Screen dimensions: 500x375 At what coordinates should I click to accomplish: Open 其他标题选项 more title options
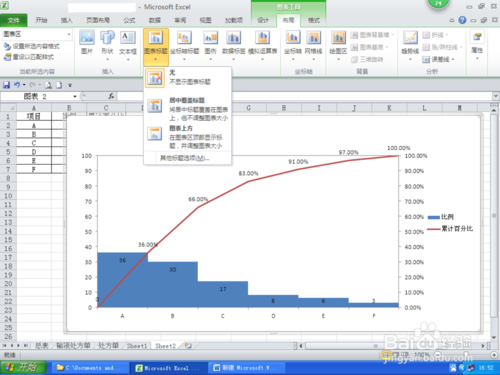click(x=184, y=158)
